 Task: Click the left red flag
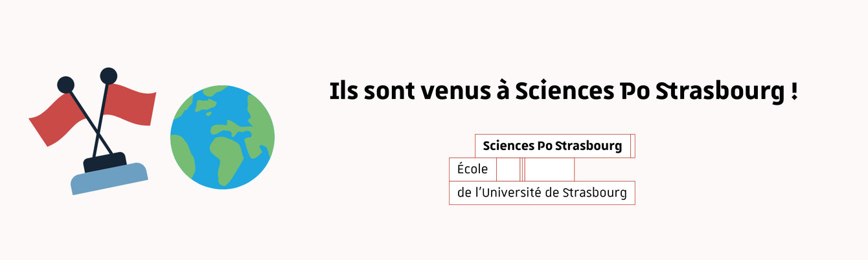tap(54, 120)
